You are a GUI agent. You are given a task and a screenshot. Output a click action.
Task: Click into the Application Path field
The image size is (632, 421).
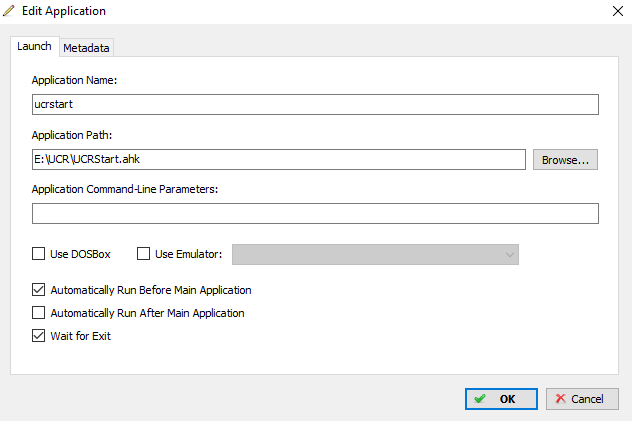[x=279, y=160]
